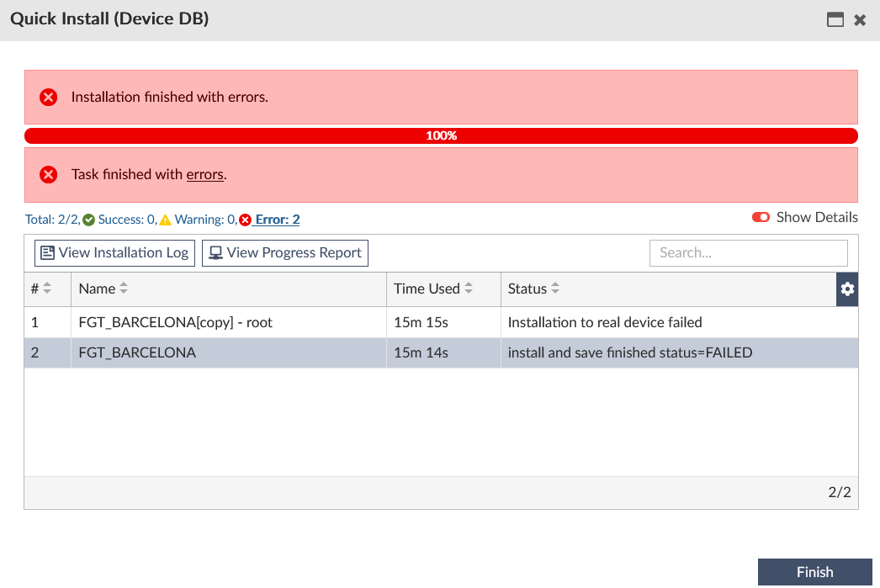The height and width of the screenshot is (588, 880).
Task: Click error icon in Task finished banner
Action: pos(49,175)
